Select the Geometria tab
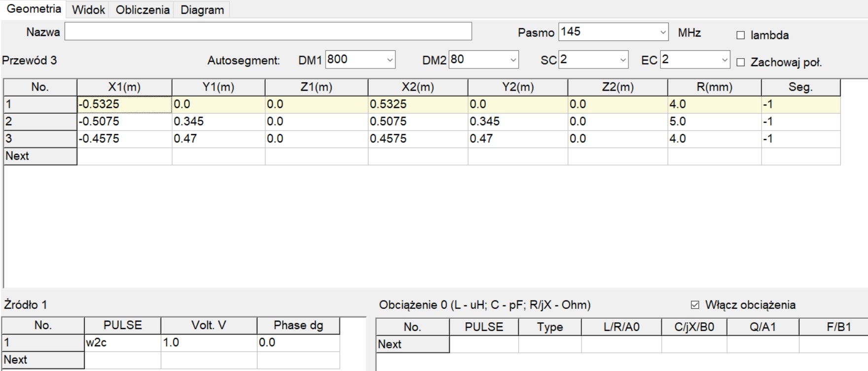This screenshot has width=868, height=371. [x=34, y=9]
